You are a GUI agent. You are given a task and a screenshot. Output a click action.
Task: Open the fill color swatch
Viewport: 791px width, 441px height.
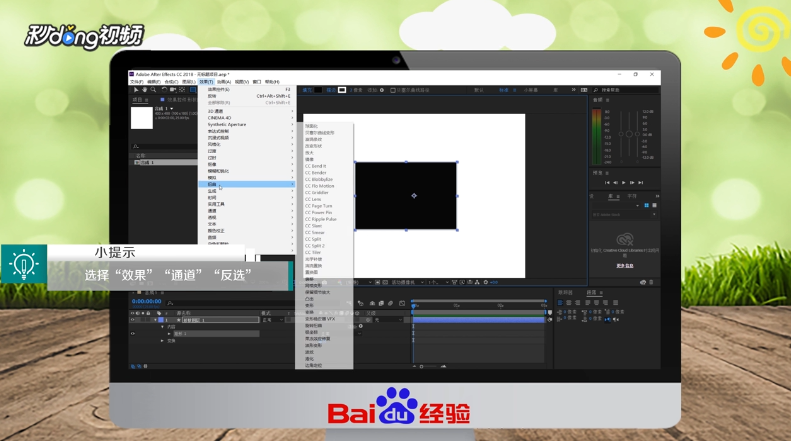[318, 90]
